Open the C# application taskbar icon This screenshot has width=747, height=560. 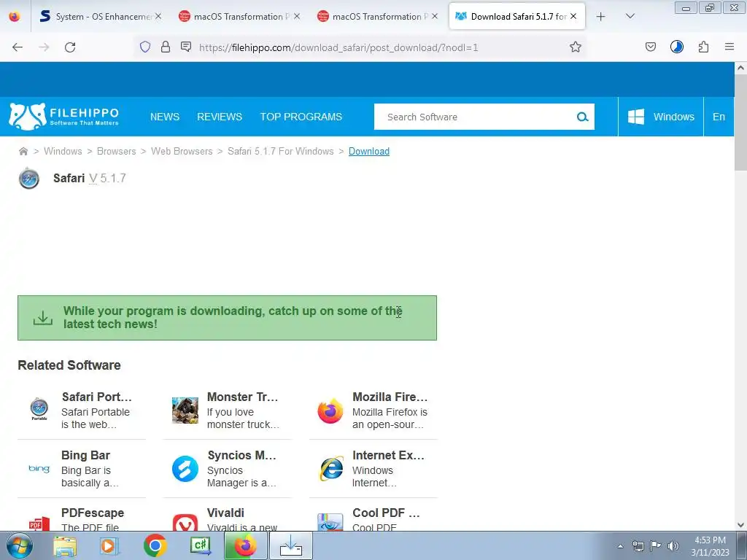tap(200, 545)
